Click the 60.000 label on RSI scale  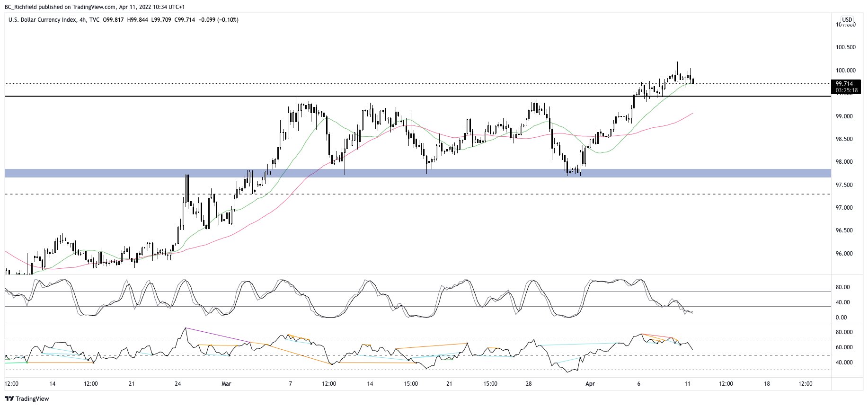845,347
